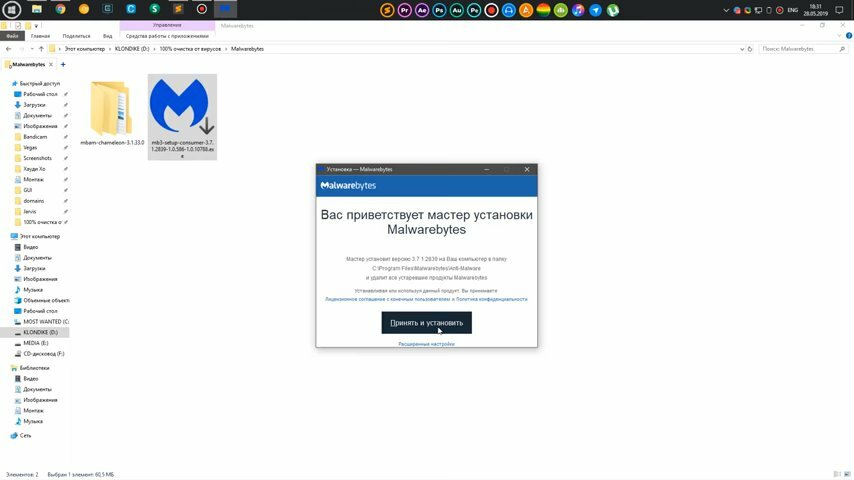Select the Управление contextual tab

click(167, 26)
